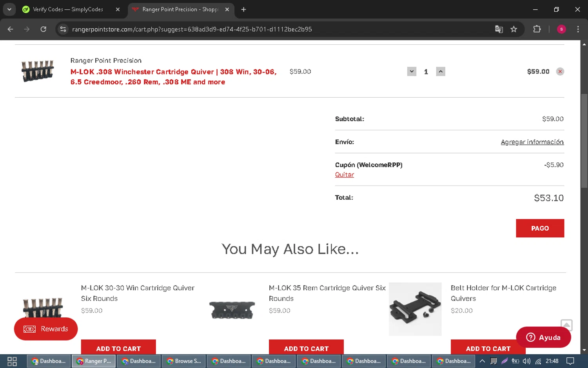
Task: Select the Ranger Point Precision browser tab
Action: [x=180, y=9]
